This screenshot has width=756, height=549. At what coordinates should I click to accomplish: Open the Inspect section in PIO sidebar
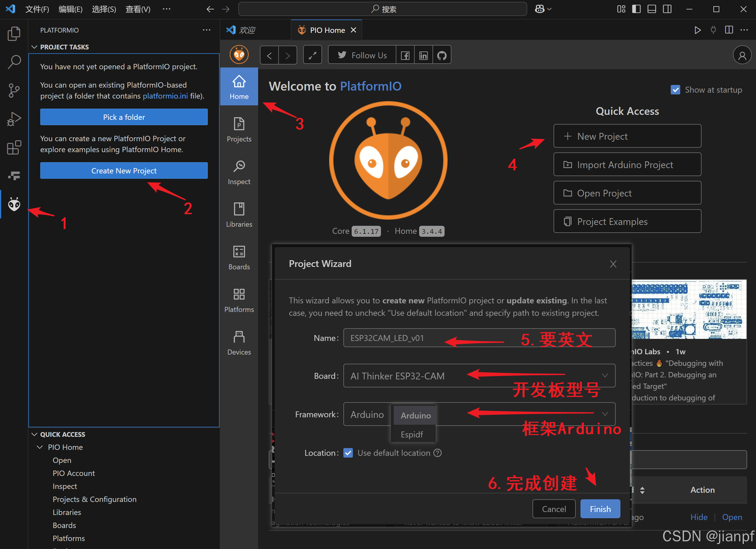(239, 172)
